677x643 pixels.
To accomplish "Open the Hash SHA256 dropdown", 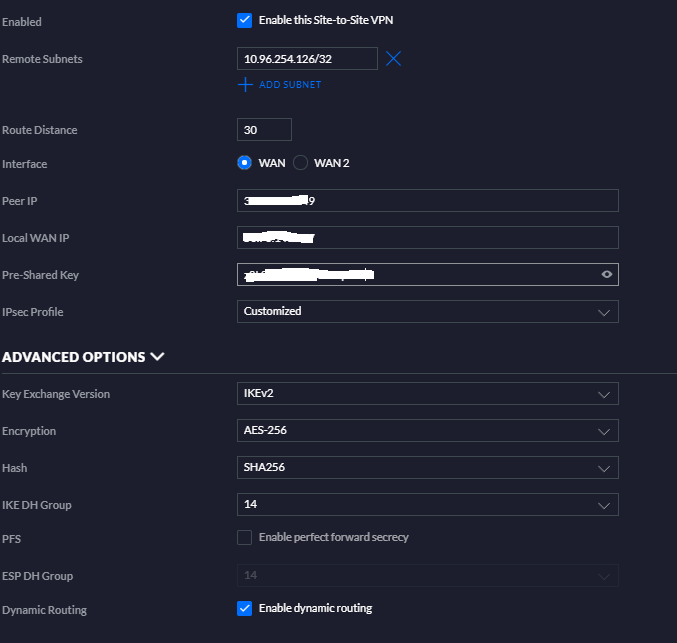I will click(427, 468).
